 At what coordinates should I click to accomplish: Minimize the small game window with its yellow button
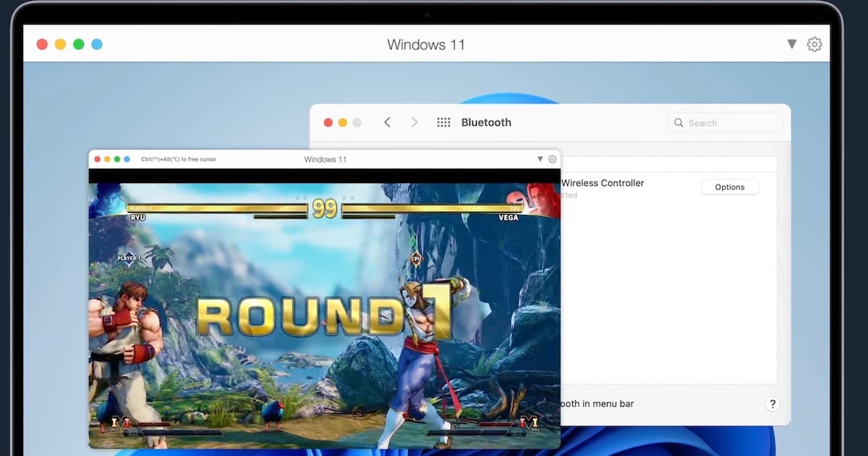(107, 159)
